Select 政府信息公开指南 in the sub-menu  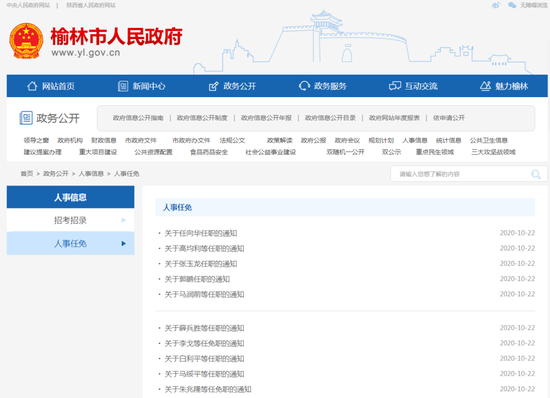pyautogui.click(x=138, y=118)
